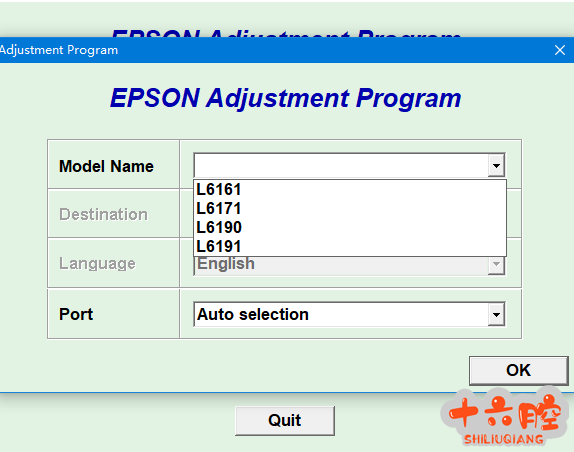Click the EPSON Adjustment Program heading

(286, 98)
